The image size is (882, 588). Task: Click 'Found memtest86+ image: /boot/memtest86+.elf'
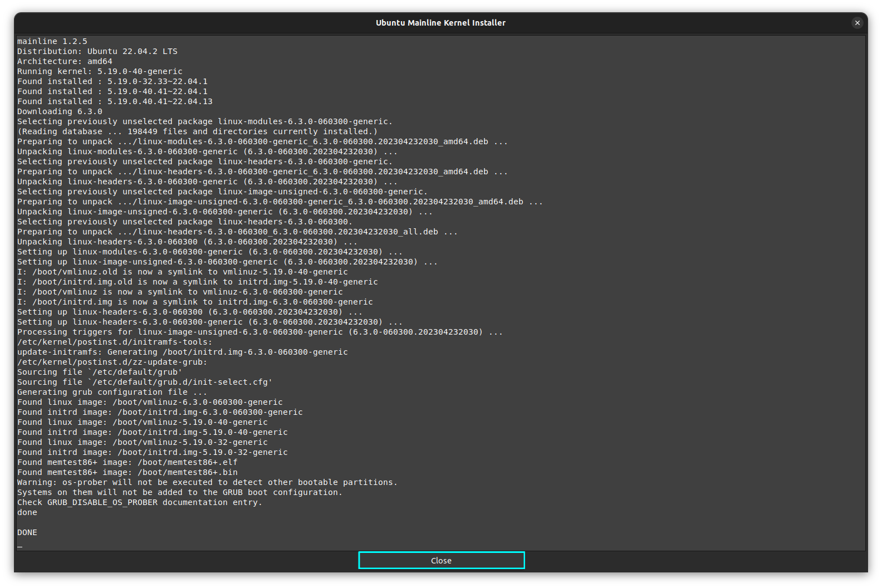click(x=128, y=462)
